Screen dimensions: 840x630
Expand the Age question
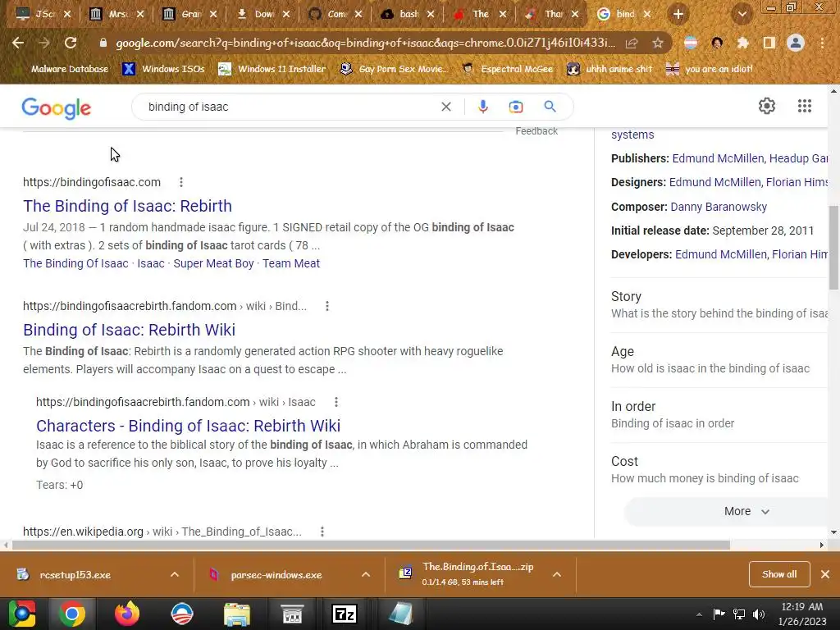click(x=719, y=360)
